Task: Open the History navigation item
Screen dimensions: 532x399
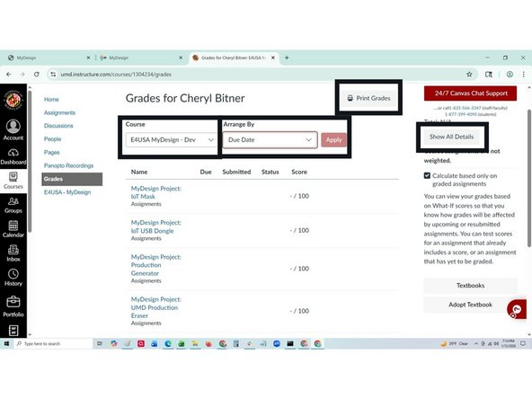Action: coord(13,278)
